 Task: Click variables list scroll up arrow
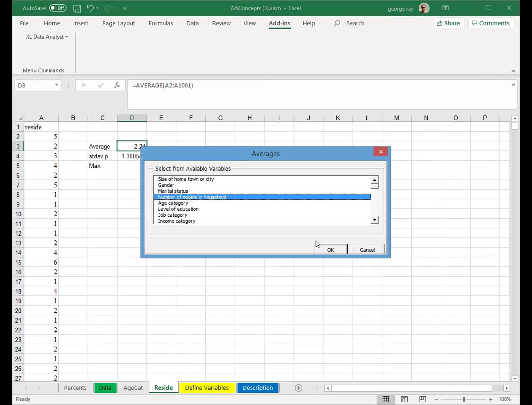click(375, 180)
